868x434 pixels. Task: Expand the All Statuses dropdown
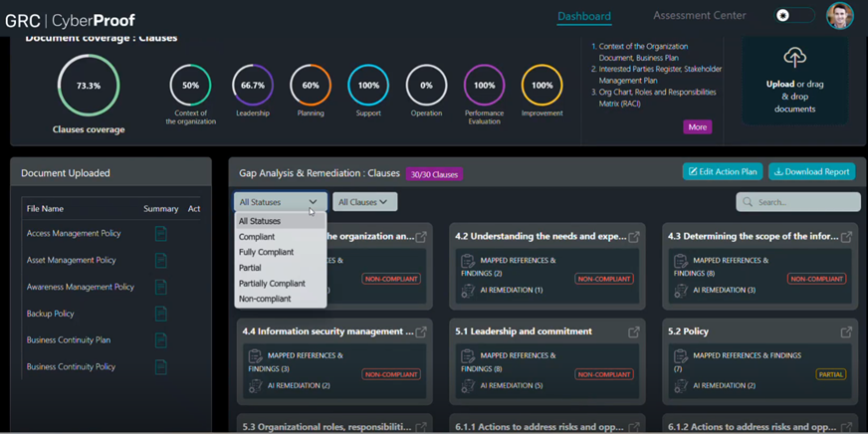pyautogui.click(x=280, y=202)
